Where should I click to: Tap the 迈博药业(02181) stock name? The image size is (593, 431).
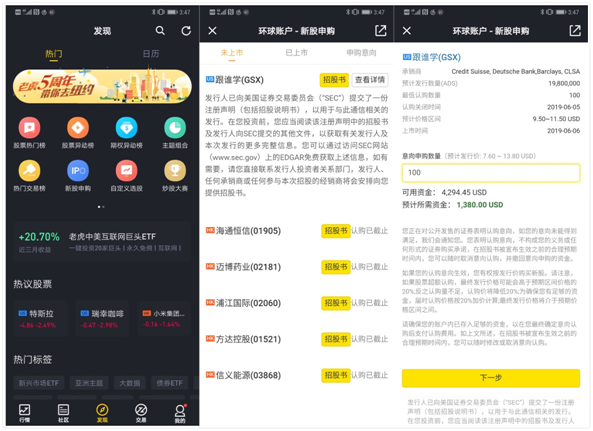[x=248, y=267]
